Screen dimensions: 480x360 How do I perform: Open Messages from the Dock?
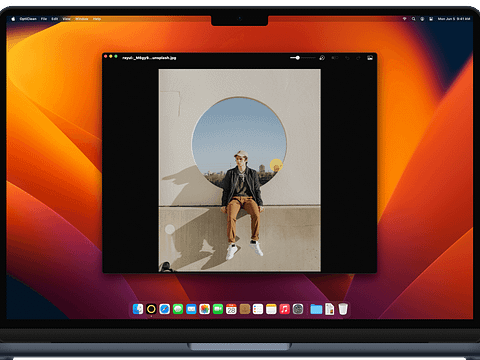click(178, 309)
